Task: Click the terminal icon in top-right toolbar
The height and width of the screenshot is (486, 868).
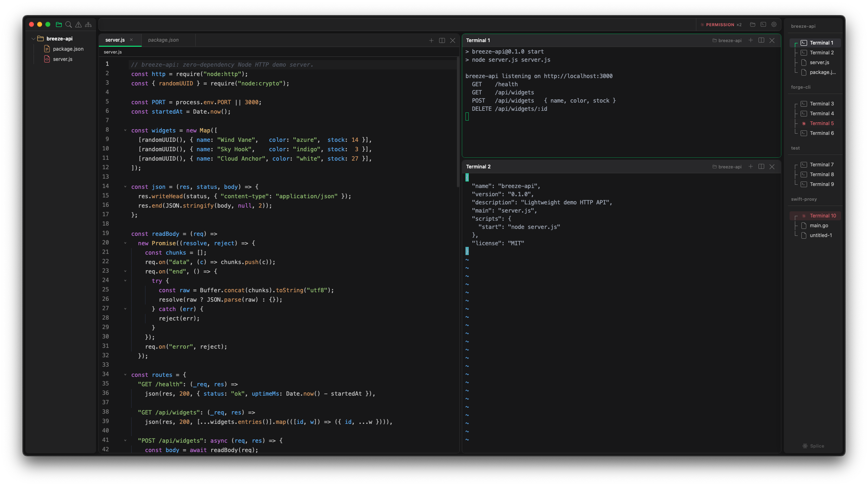Action: point(763,25)
